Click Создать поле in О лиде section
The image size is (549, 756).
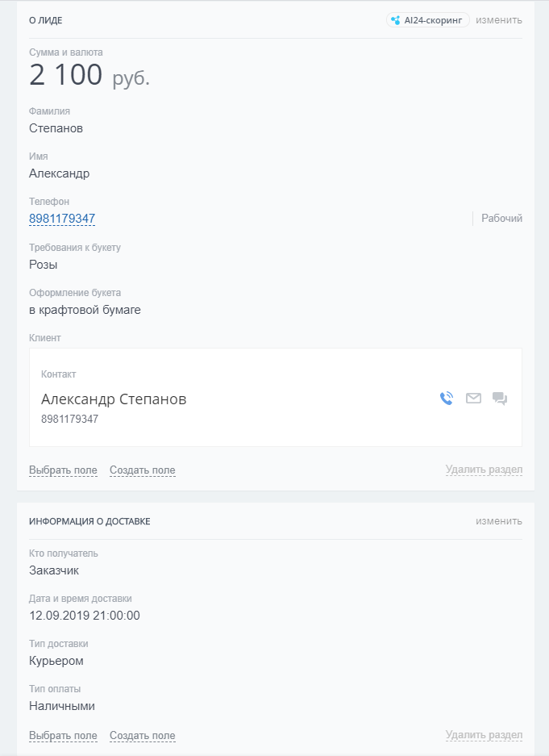coord(142,470)
